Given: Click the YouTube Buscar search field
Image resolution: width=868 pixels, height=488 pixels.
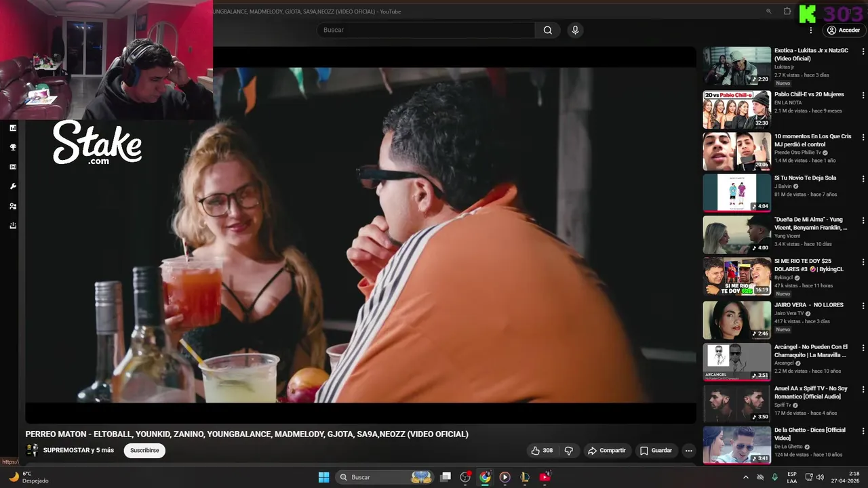Looking at the screenshot, I should coord(426,30).
